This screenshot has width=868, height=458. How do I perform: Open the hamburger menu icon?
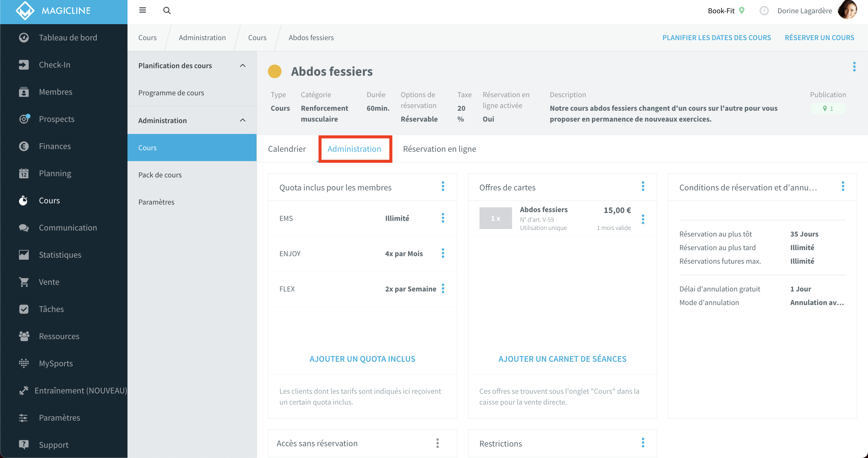coord(143,10)
